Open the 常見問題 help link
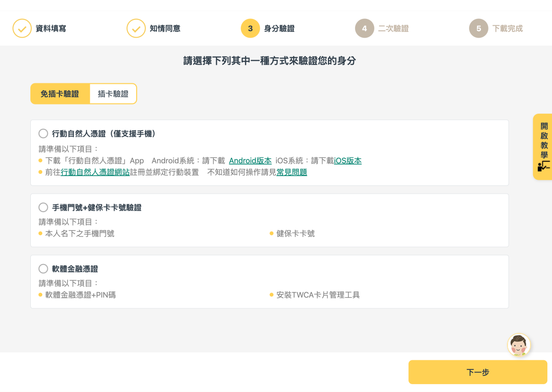This screenshot has width=552, height=392. [x=292, y=172]
